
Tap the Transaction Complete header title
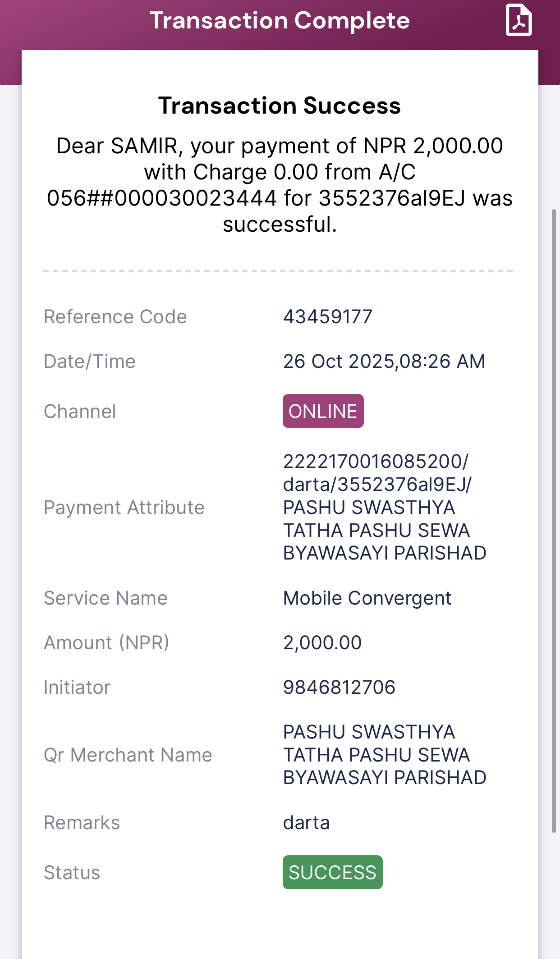tap(280, 21)
